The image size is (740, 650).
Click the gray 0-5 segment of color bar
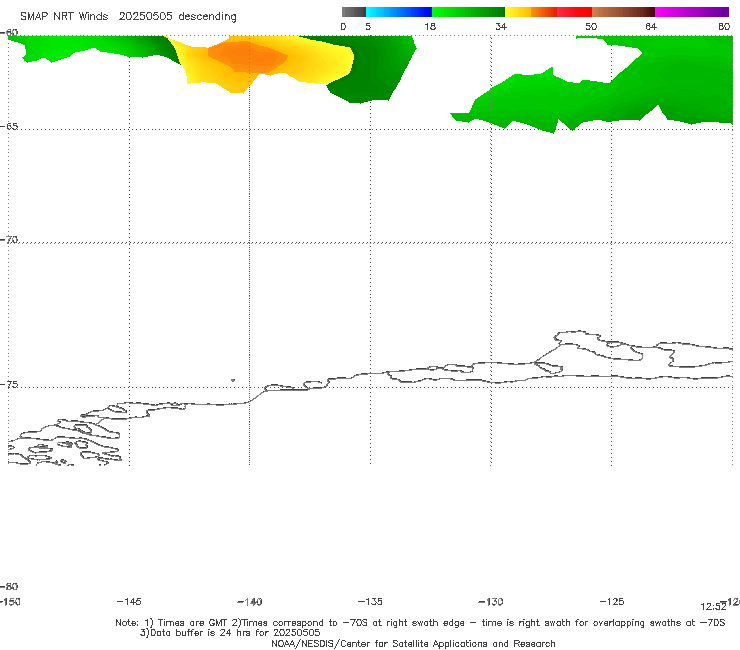click(x=354, y=12)
